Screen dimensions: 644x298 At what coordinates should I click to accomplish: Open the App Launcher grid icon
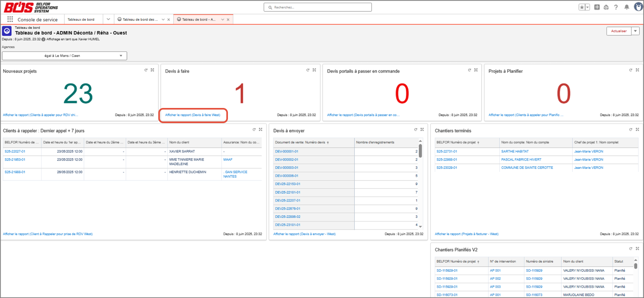click(10, 19)
